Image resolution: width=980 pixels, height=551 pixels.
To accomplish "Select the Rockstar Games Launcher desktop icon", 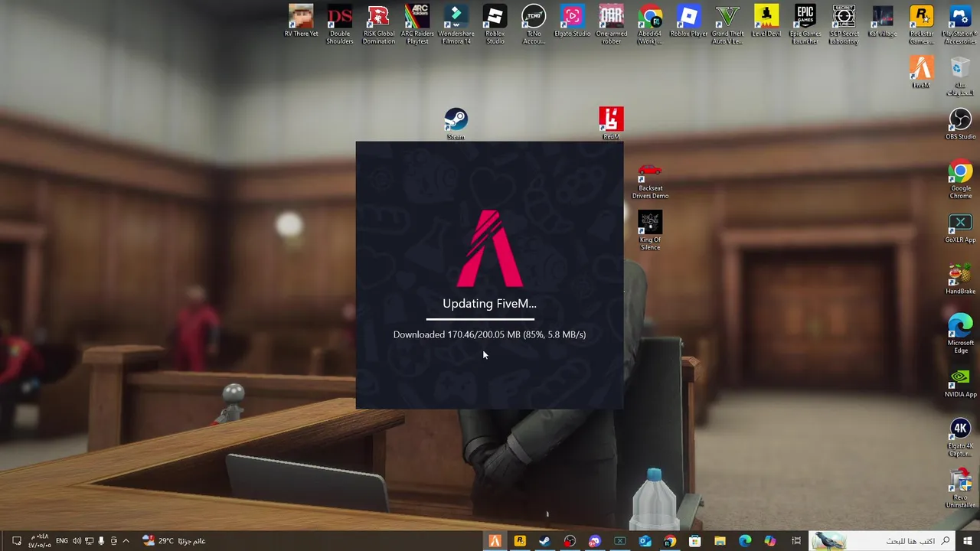I will (x=921, y=24).
